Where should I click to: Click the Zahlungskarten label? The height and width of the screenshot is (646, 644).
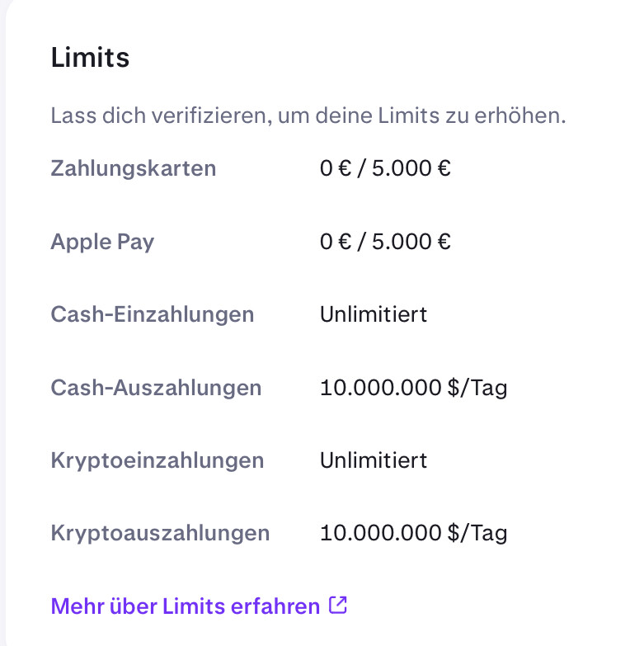[x=134, y=168]
